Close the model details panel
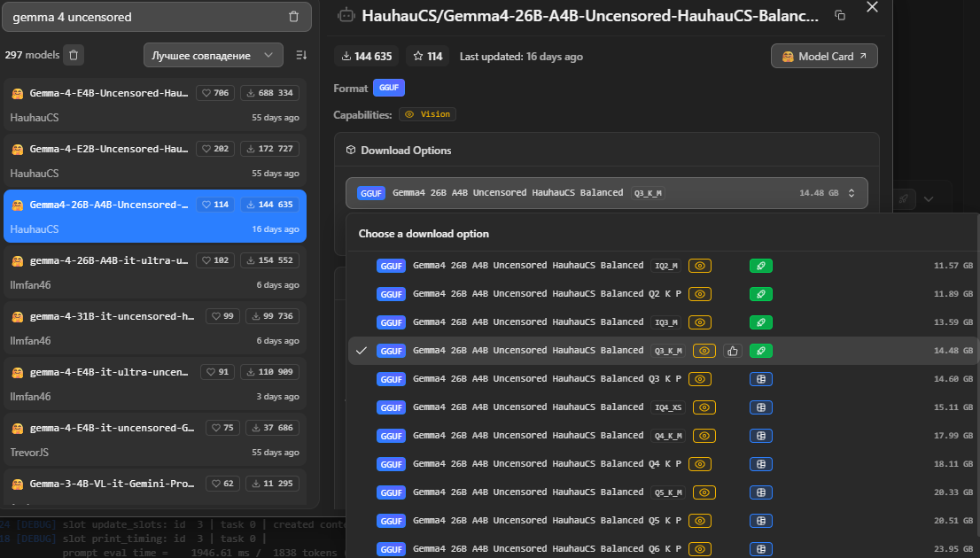This screenshot has height=558, width=980. coord(872,7)
